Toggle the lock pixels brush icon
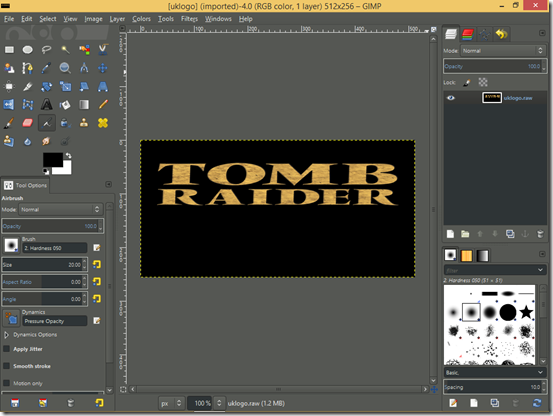 467,82
